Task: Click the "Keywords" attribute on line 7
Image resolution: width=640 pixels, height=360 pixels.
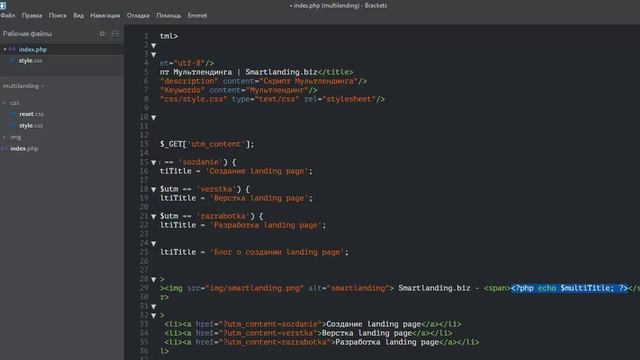Action: tap(182, 90)
